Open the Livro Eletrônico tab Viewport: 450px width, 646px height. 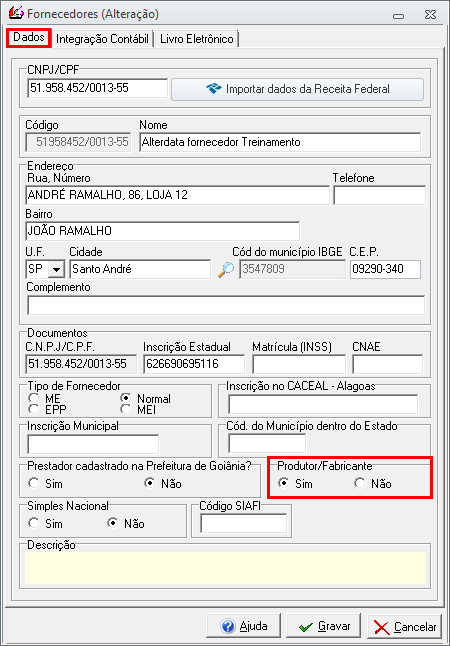click(197, 39)
